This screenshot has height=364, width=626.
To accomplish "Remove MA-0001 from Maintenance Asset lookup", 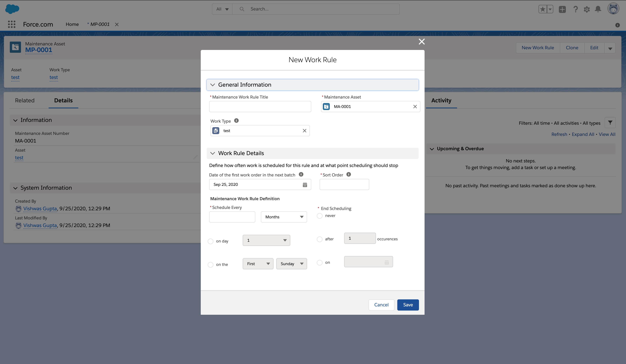I will (x=415, y=106).
